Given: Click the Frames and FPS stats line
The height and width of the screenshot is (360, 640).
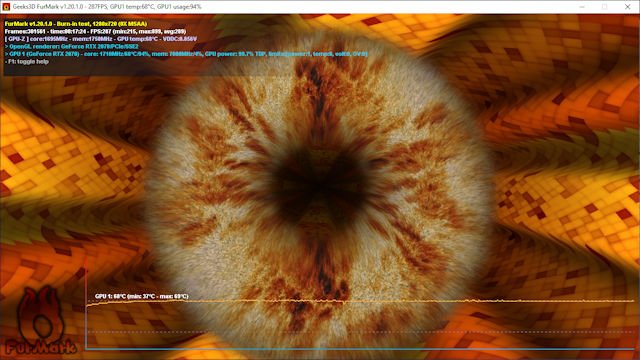Looking at the screenshot, I should (96, 31).
